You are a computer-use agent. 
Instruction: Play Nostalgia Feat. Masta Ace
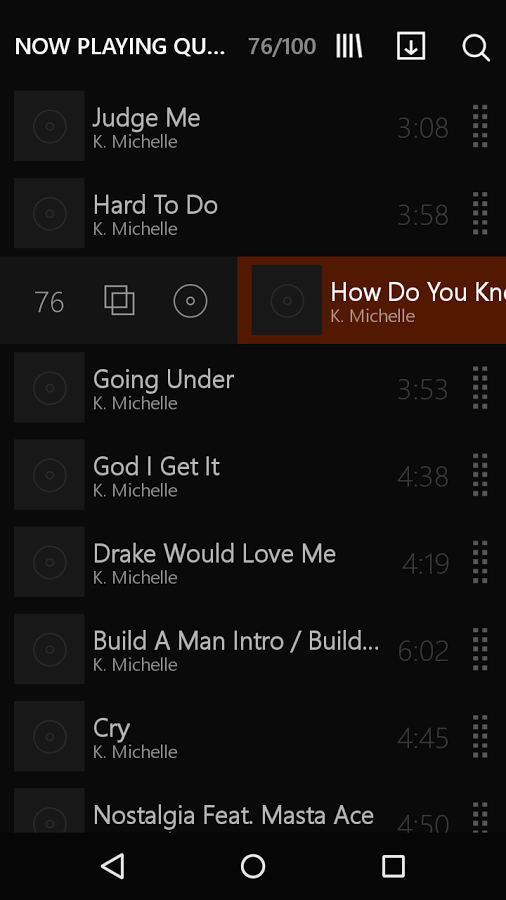[253, 812]
